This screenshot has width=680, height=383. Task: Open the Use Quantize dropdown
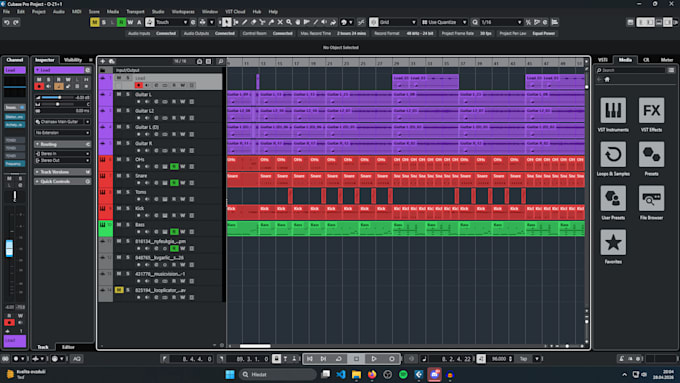click(x=444, y=22)
